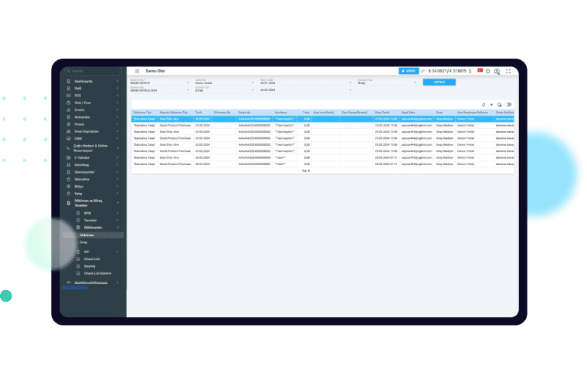Screen dimensions: 587x392
Task: Select the Onay item in sidebar
Action: pos(84,242)
